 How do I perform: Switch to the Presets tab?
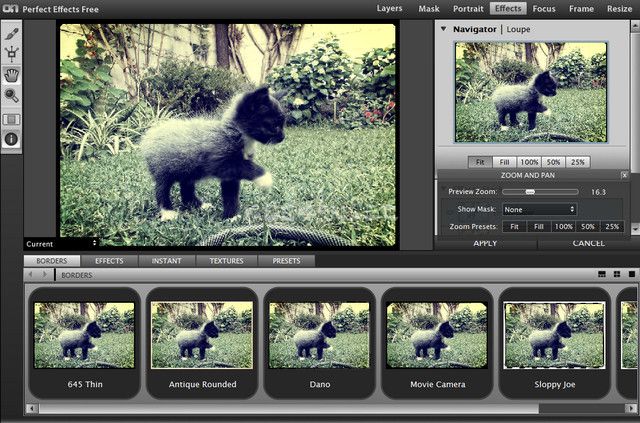tap(286, 260)
